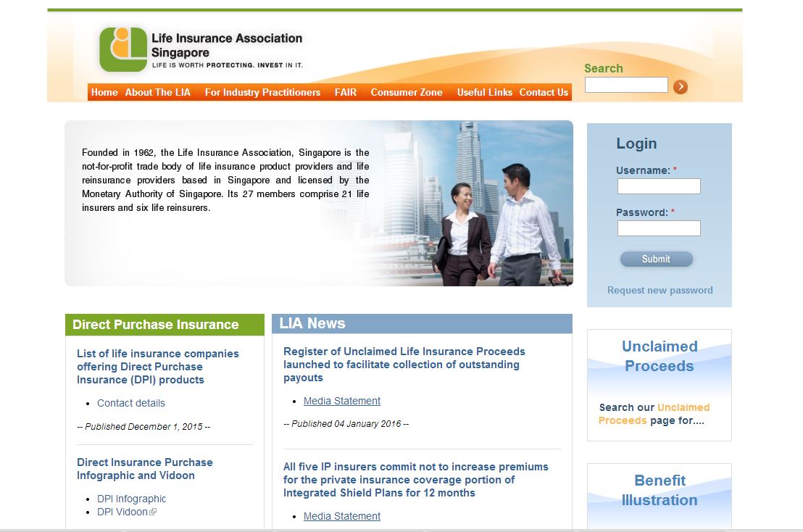Click the Unclaimed Proceeds page link
The width and height of the screenshot is (803, 532).
(654, 414)
